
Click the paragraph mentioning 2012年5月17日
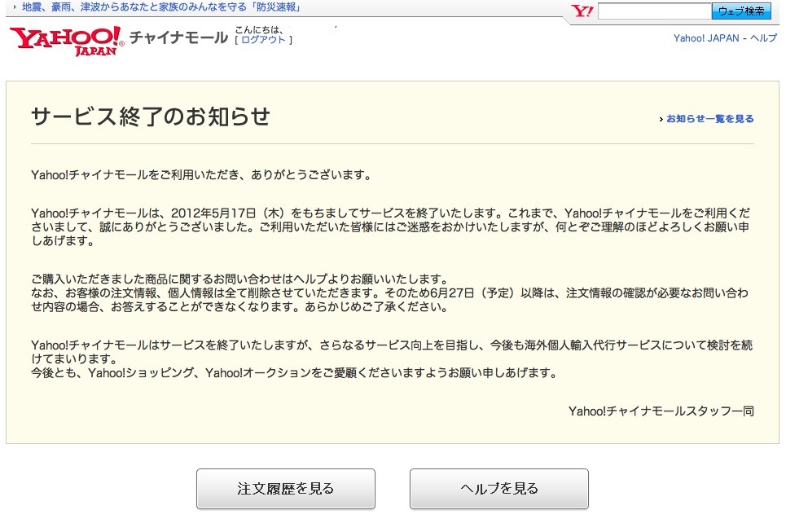pyautogui.click(x=391, y=227)
